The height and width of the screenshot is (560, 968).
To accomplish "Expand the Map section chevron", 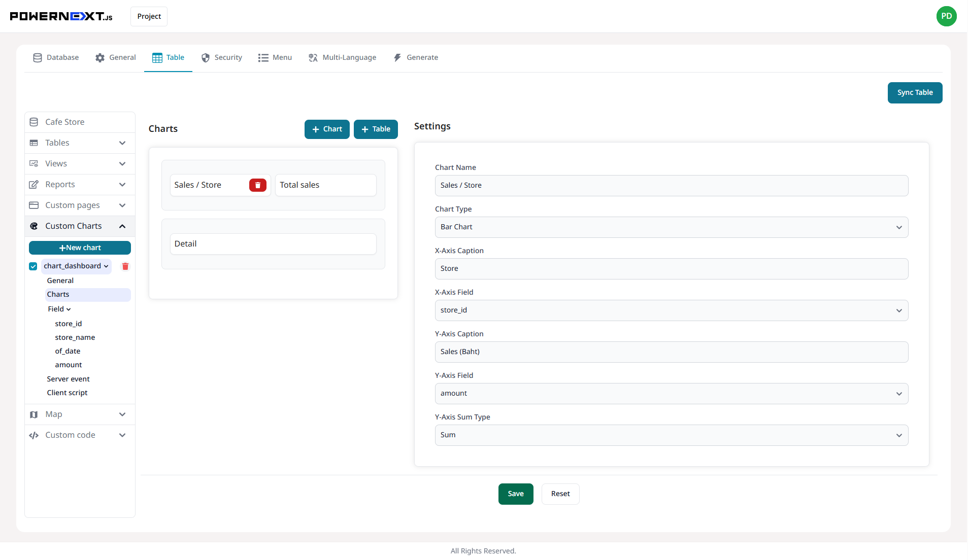I will 122,414.
